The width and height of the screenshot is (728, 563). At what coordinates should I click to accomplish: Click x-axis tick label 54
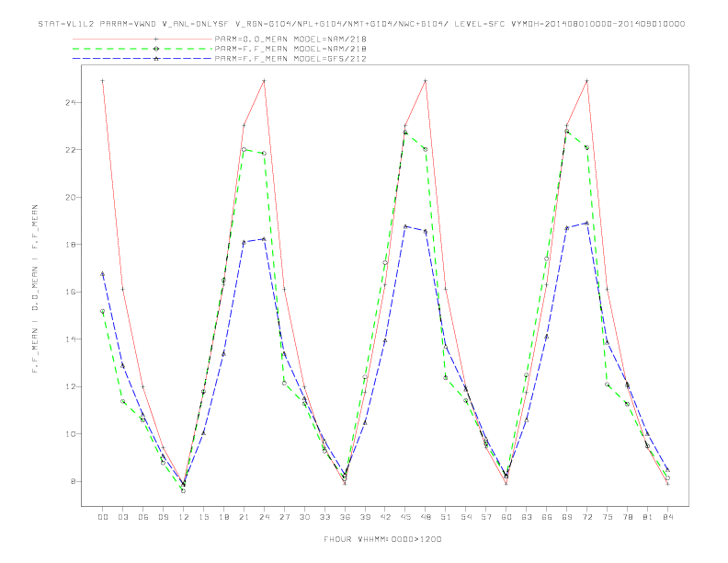point(466,517)
